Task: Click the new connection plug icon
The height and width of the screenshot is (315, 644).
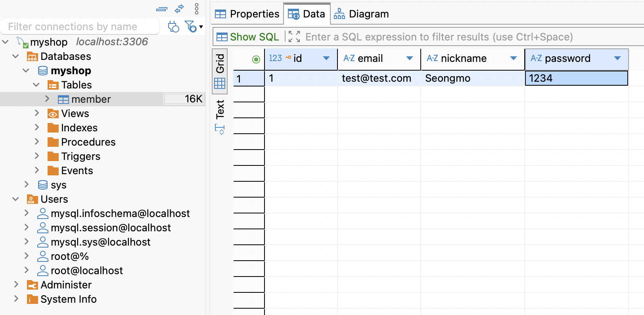Action: point(173,27)
